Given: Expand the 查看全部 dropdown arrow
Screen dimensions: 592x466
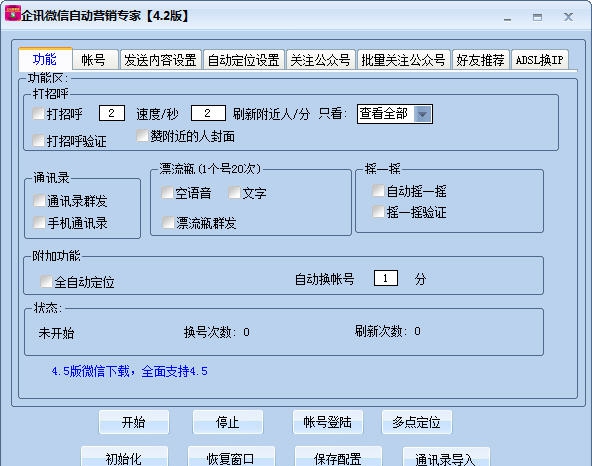Looking at the screenshot, I should [x=422, y=114].
